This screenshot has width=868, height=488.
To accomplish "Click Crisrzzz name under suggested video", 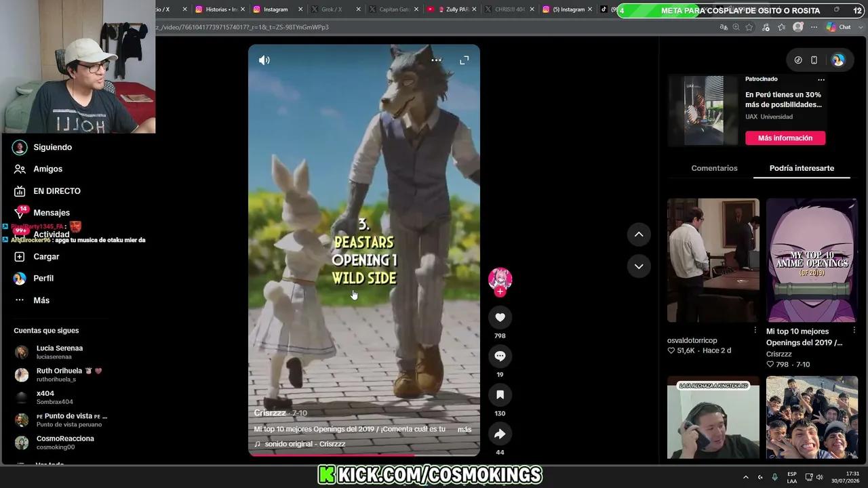I will [779, 354].
